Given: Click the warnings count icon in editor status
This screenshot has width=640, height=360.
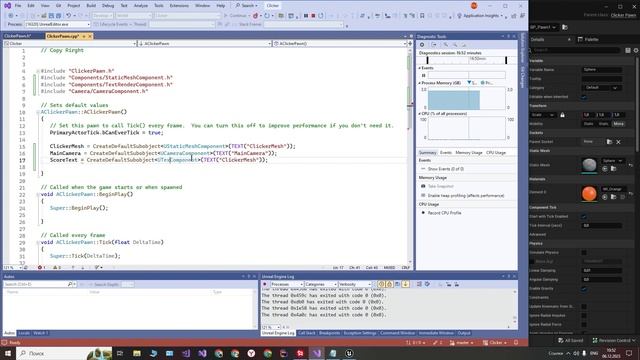Looking at the screenshot, I should [x=55, y=267].
